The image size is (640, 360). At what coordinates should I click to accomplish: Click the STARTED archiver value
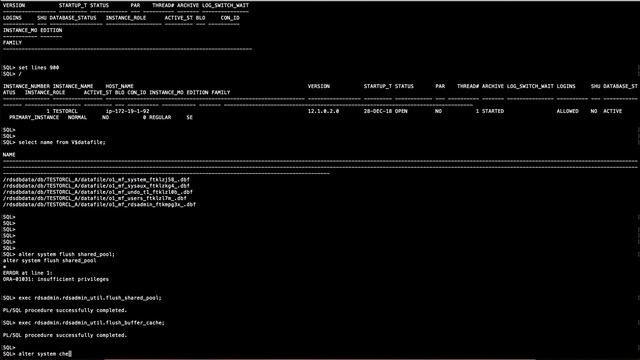[493, 111]
